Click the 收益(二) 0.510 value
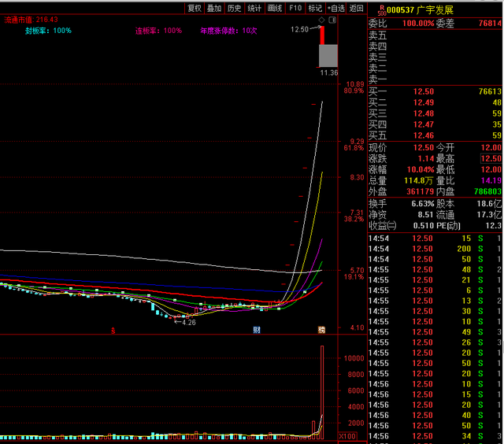 (x=424, y=225)
